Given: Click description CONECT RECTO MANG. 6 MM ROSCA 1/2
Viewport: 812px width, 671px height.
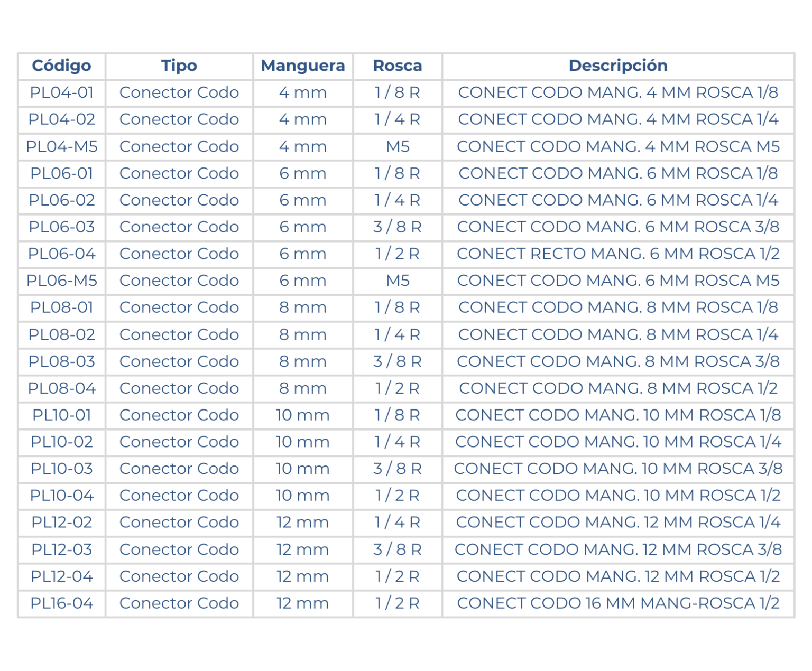Looking at the screenshot, I should (x=618, y=254).
